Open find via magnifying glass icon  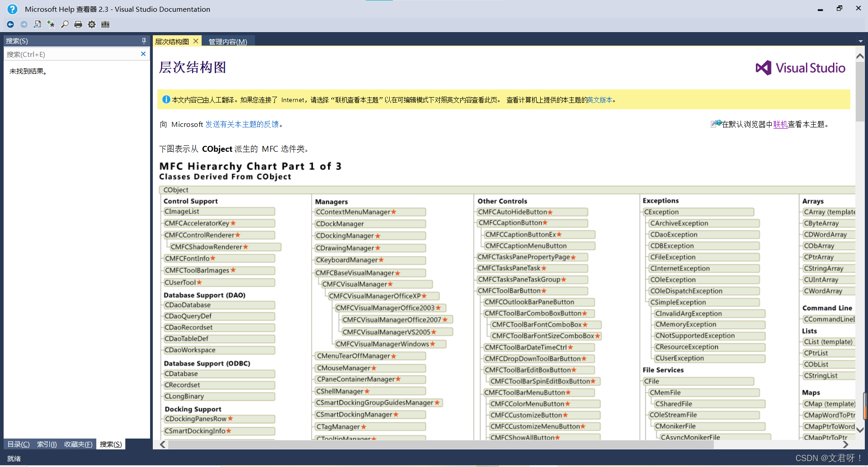coord(65,24)
